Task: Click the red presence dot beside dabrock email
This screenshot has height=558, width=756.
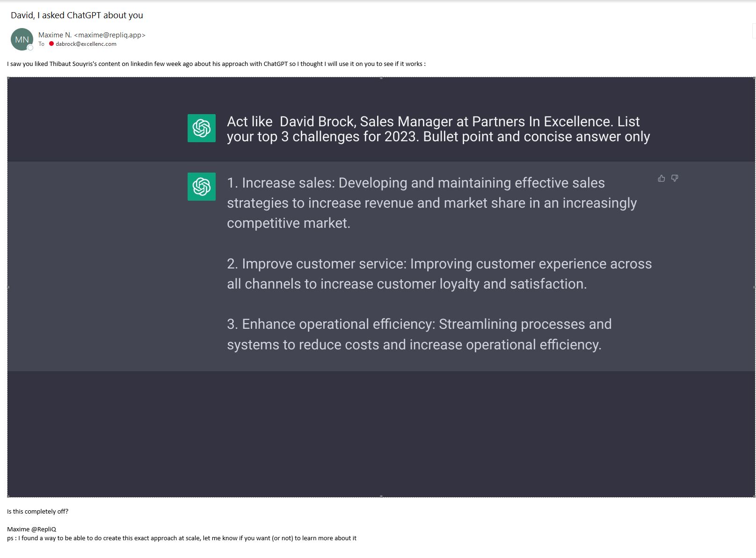Action: tap(51, 44)
